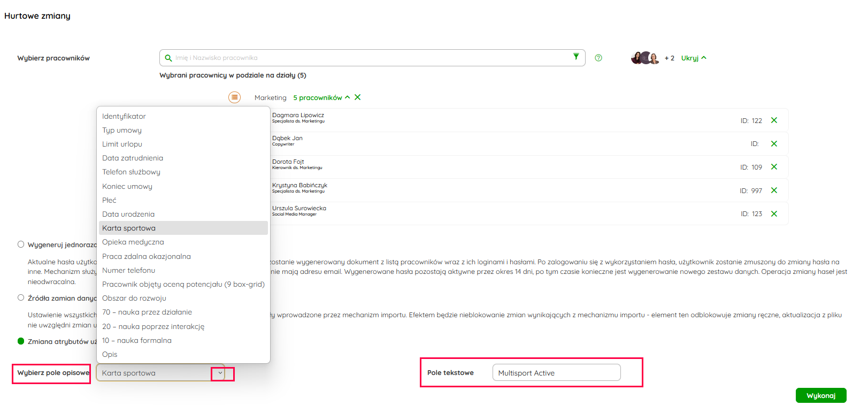This screenshot has width=868, height=413.
Task: Click the green filter funnel icon
Action: (x=576, y=57)
